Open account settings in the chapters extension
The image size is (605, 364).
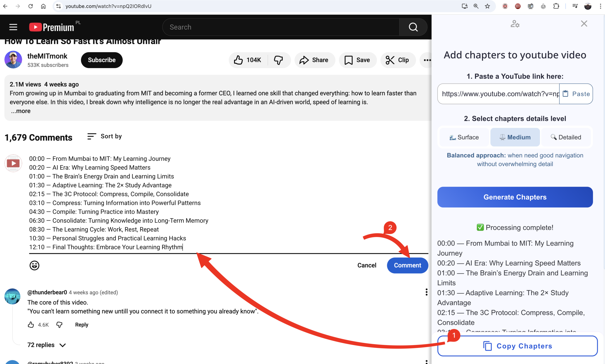click(x=515, y=24)
